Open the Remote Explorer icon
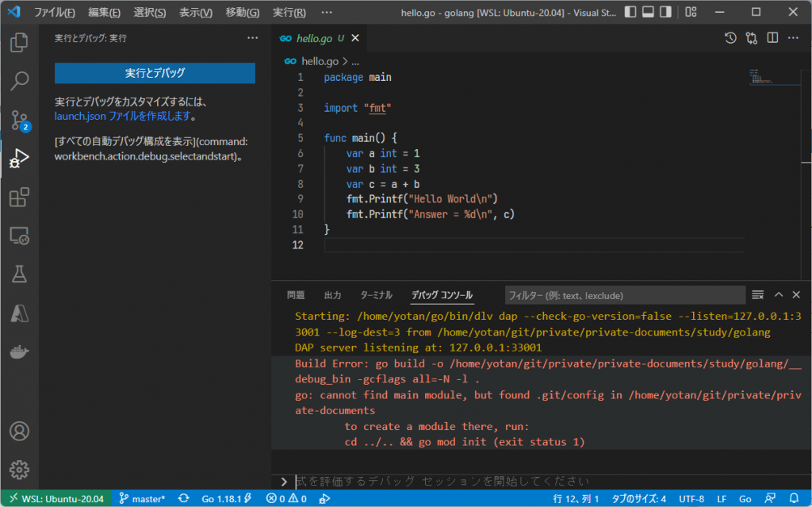Viewport: 812px width, 507px height. (x=19, y=236)
